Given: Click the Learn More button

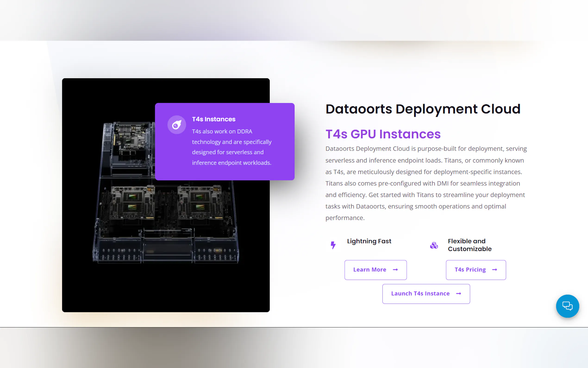Looking at the screenshot, I should point(369,270).
